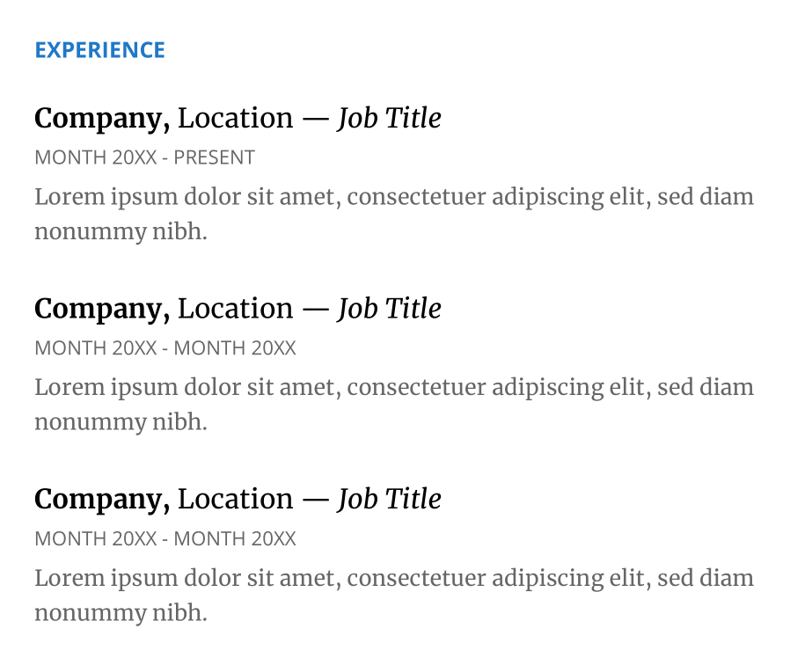812x658 pixels.
Task: Click Location in the third entry
Action: [236, 499]
